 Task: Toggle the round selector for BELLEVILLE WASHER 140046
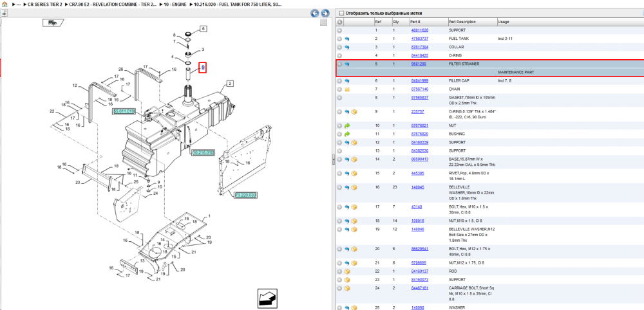[339, 229]
